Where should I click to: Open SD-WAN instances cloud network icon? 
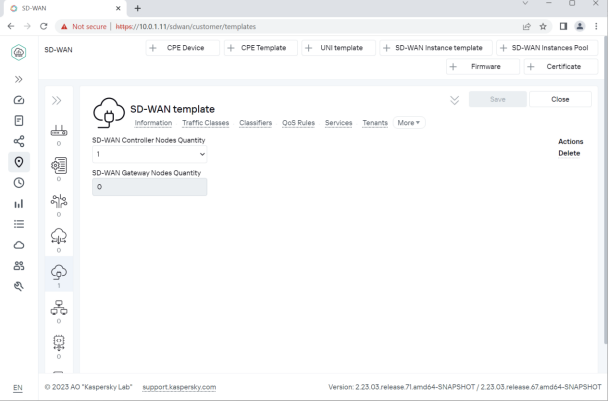(59, 236)
